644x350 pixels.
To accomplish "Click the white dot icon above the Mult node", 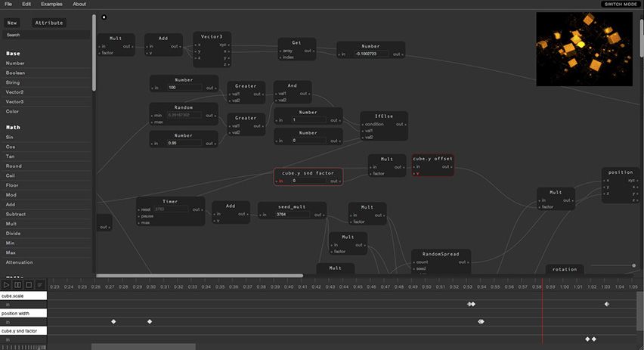I will click(x=104, y=17).
